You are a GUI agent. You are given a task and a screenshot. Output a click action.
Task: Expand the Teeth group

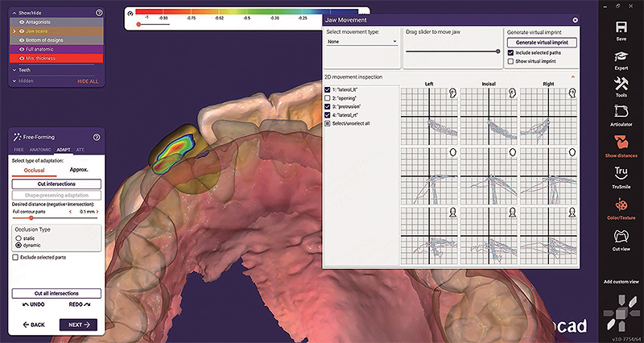13,69
